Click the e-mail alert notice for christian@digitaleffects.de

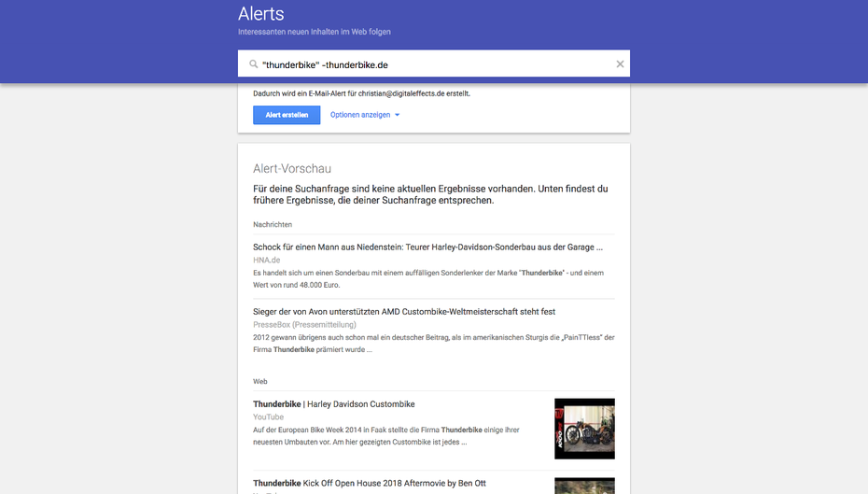tap(361, 93)
